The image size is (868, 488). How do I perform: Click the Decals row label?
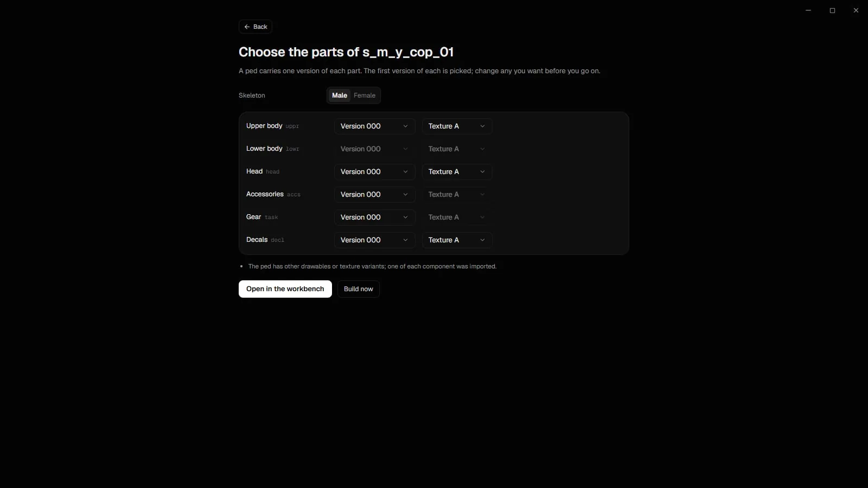click(257, 240)
